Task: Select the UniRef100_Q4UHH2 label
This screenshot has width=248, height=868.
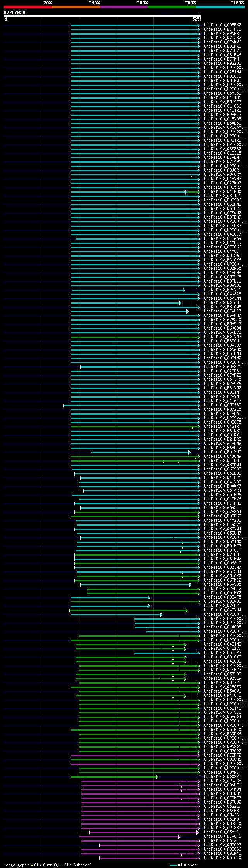Action: (x=222, y=461)
